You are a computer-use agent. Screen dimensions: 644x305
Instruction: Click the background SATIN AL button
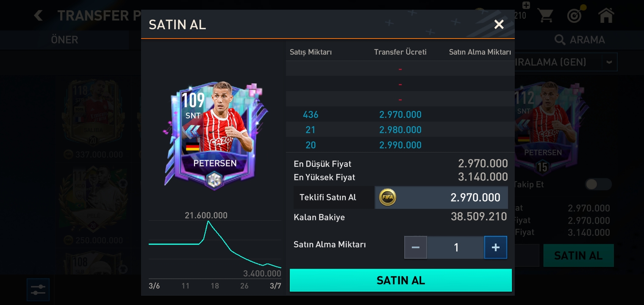pos(578,255)
